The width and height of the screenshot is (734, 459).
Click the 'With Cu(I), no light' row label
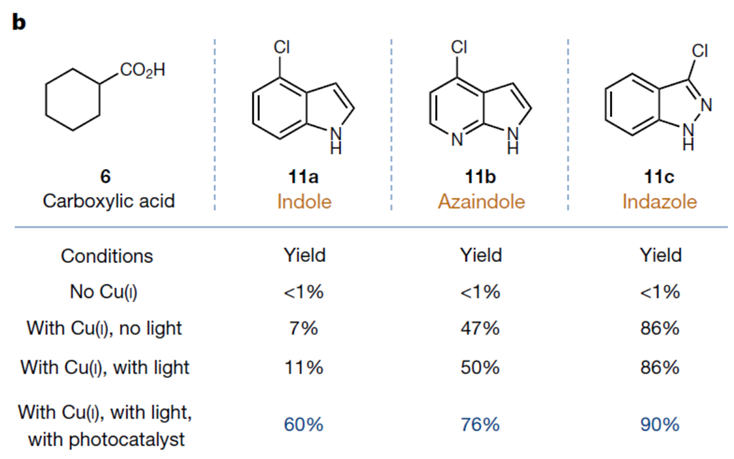(x=104, y=328)
